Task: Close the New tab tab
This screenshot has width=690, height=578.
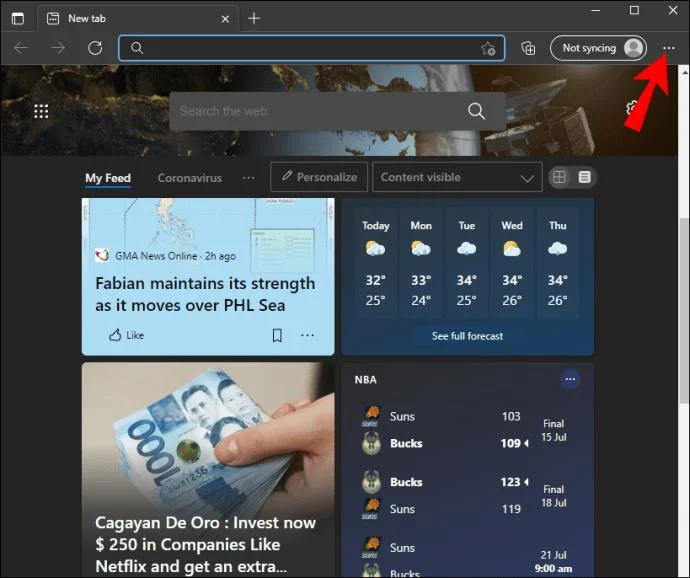Action: click(x=225, y=19)
